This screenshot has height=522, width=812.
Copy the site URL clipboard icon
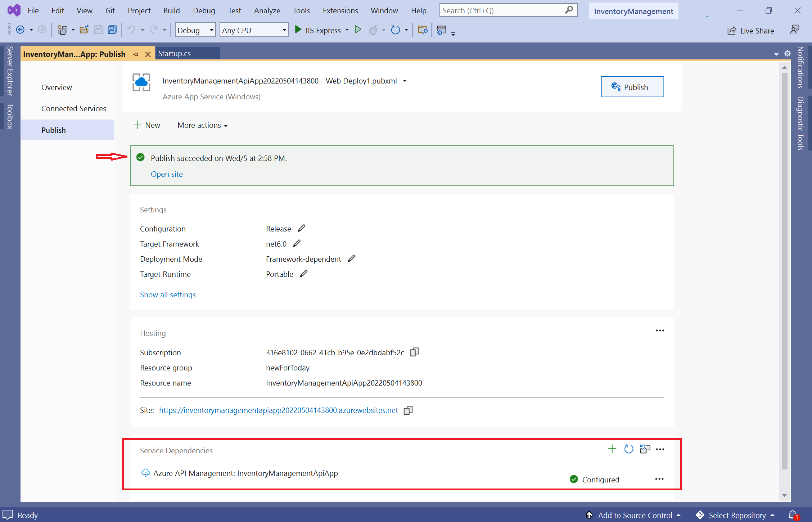409,410
